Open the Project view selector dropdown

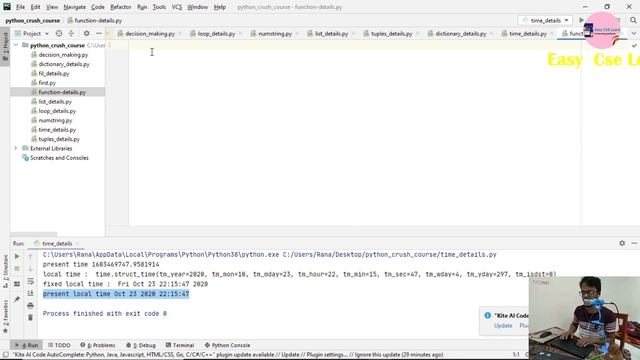tap(32, 33)
